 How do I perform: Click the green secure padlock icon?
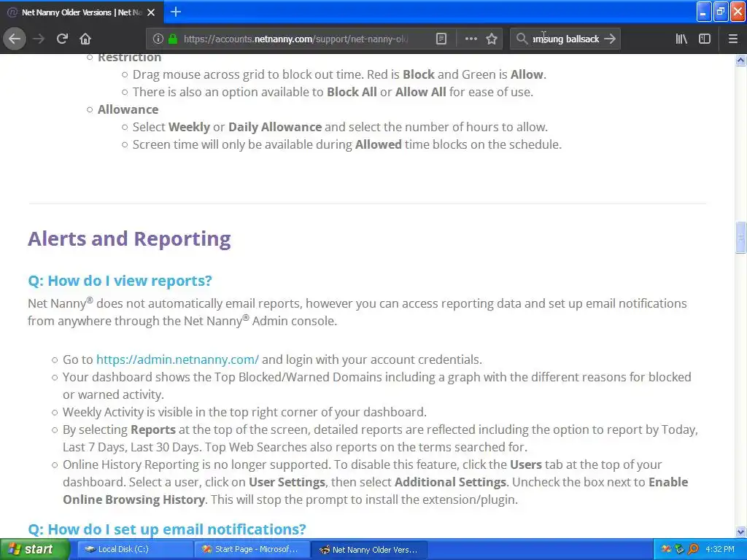[173, 39]
